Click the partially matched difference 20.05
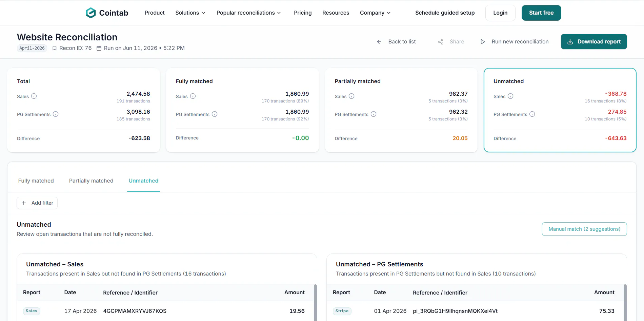The image size is (644, 321). pyautogui.click(x=460, y=138)
